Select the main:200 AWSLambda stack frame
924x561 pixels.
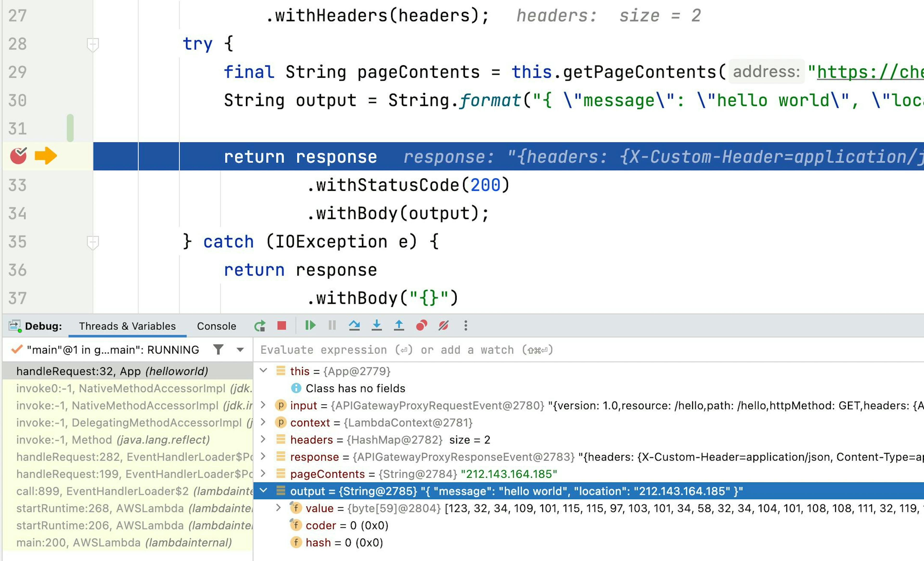[x=124, y=542]
